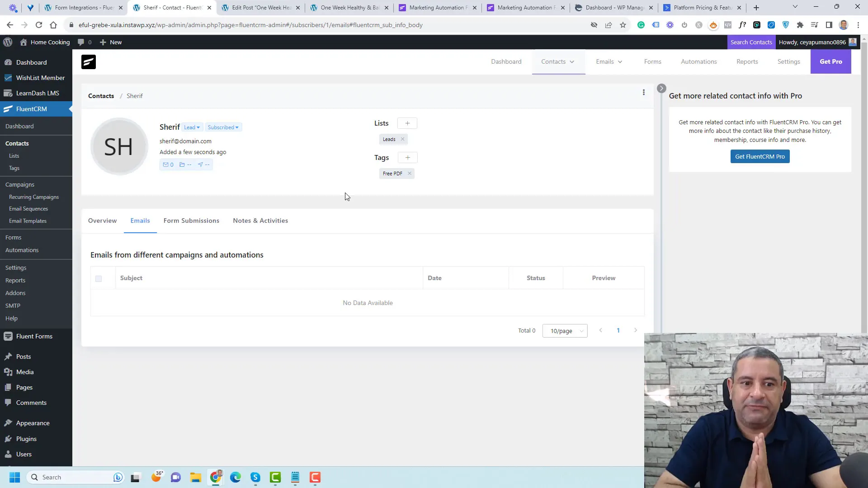The height and width of the screenshot is (488, 868).
Task: Click the email address input field
Action: 185,141
